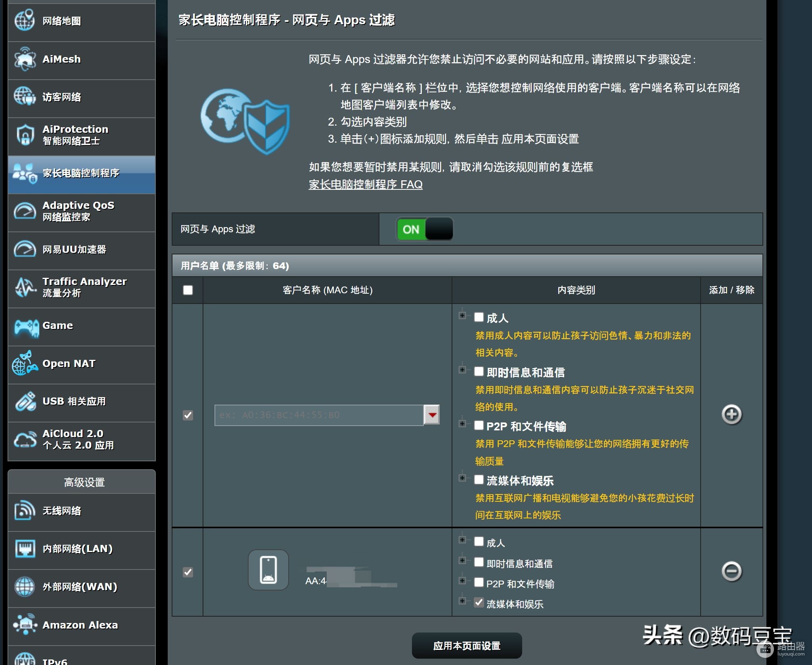
Task: Expand P2P 和文件传输 subtree for AA:4 device
Action: click(462, 581)
